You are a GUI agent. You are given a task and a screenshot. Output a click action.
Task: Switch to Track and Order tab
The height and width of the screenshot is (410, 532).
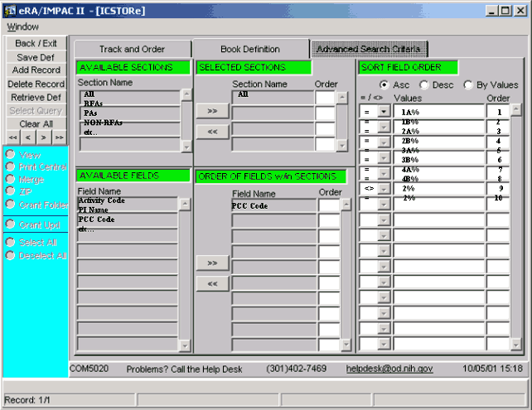(133, 49)
